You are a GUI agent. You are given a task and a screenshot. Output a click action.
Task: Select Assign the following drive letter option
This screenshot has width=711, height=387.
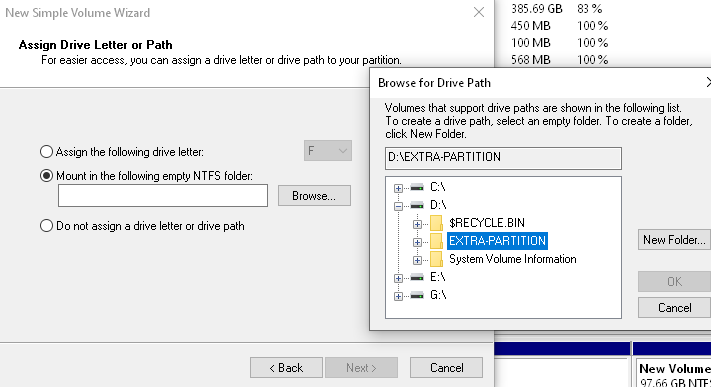(x=46, y=152)
